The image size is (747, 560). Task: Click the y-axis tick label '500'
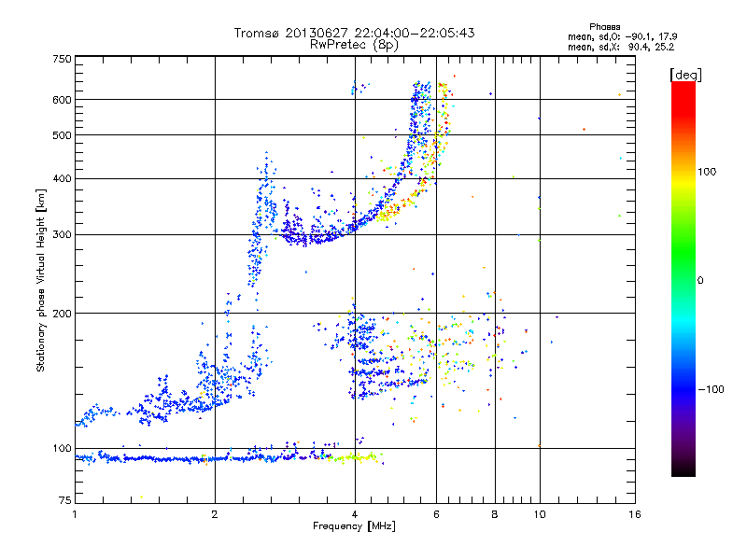pyautogui.click(x=62, y=135)
